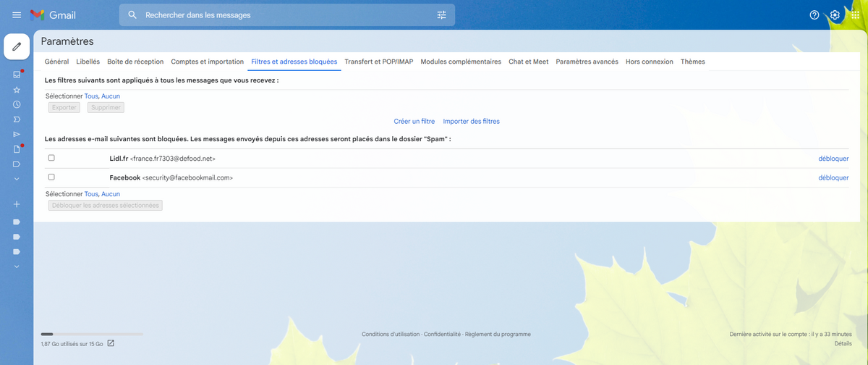Select Aucun filters above Exporter button
This screenshot has height=365, width=868.
coord(111,96)
